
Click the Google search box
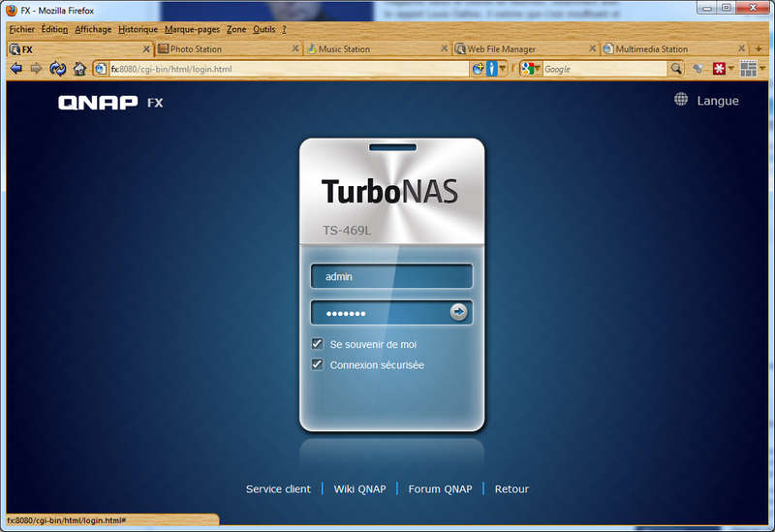604,69
